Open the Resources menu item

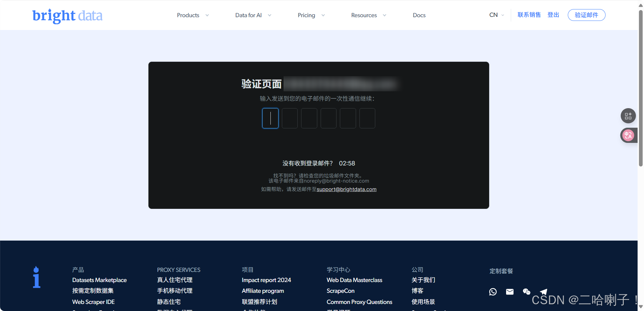(364, 15)
